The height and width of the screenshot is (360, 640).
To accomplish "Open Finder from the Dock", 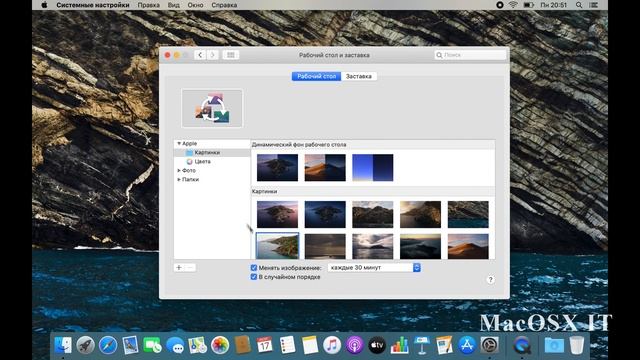I will point(63,345).
